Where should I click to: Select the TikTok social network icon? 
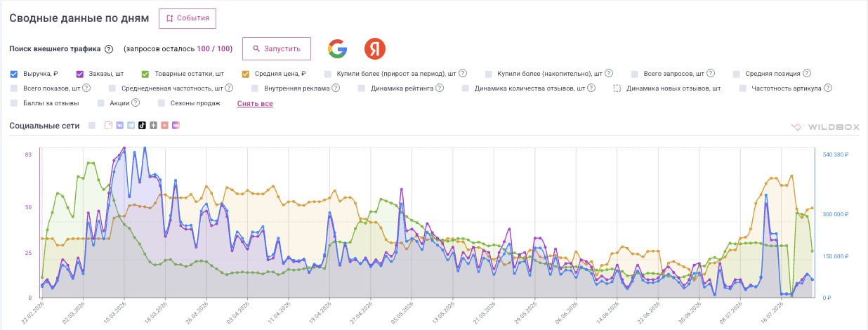(142, 126)
